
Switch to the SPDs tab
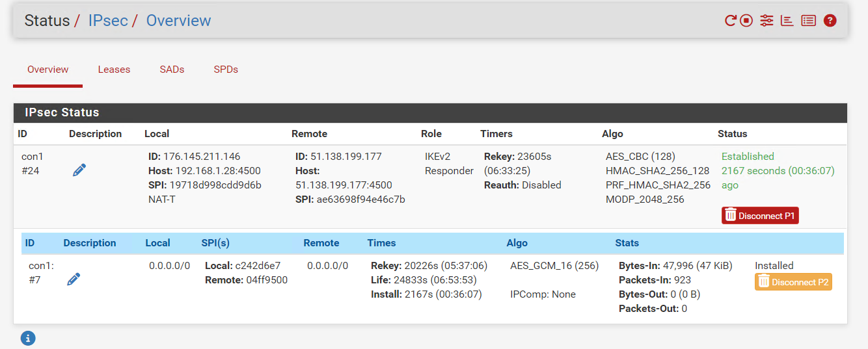coord(226,70)
